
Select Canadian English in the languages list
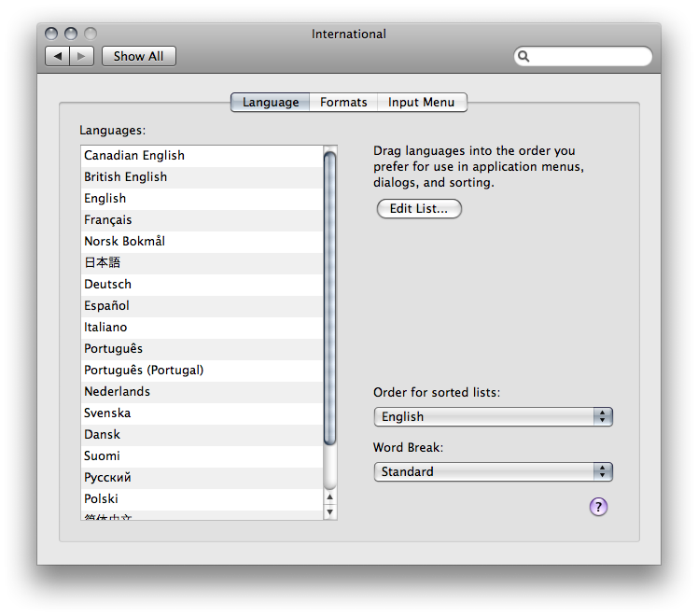pyautogui.click(x=202, y=155)
